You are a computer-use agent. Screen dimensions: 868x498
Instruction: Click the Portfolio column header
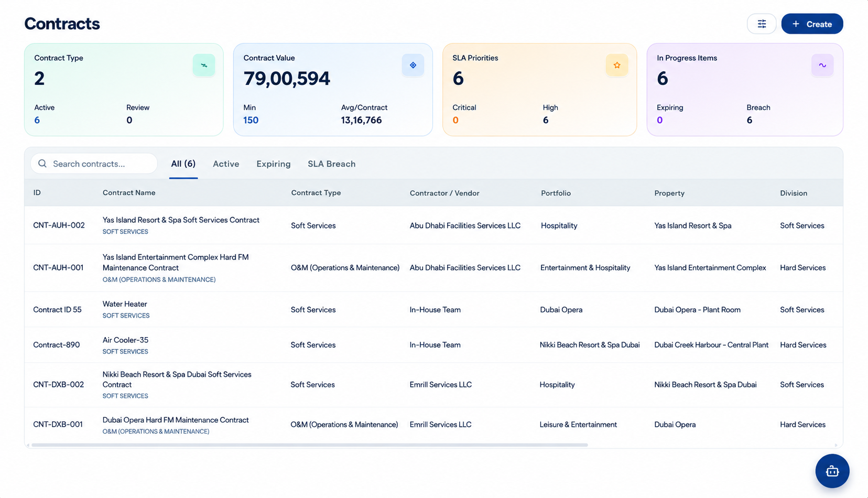click(556, 193)
